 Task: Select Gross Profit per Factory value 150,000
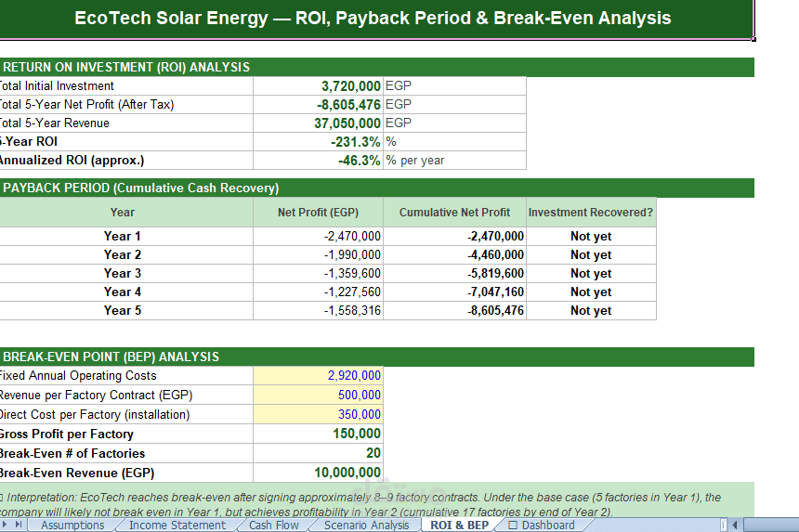pos(318,434)
